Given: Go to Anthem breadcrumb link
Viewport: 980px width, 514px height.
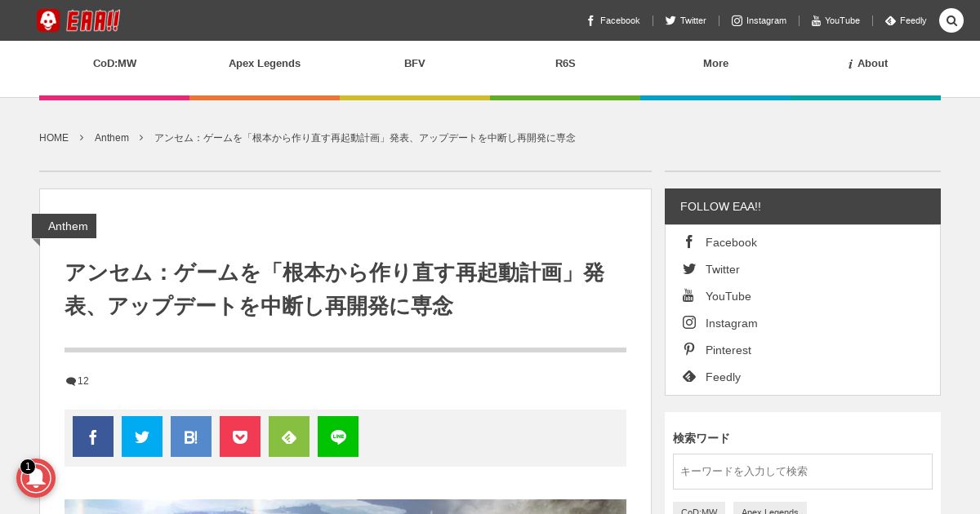Looking at the screenshot, I should [x=112, y=138].
